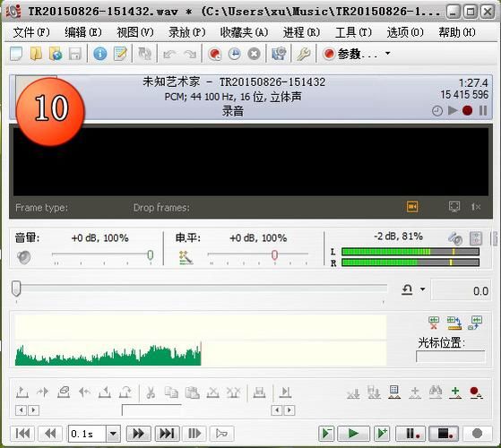This screenshot has height=448, width=501.
Task: Open a file with the yellow folder icon
Action: (x=36, y=54)
